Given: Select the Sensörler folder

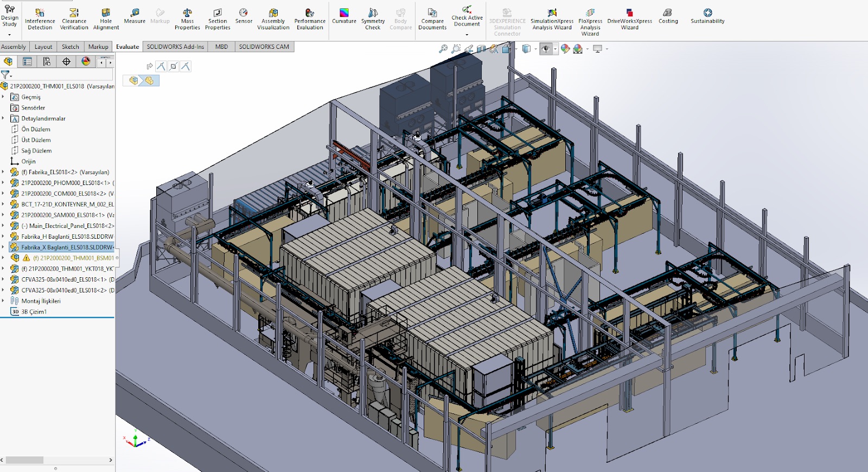Looking at the screenshot, I should [x=33, y=107].
